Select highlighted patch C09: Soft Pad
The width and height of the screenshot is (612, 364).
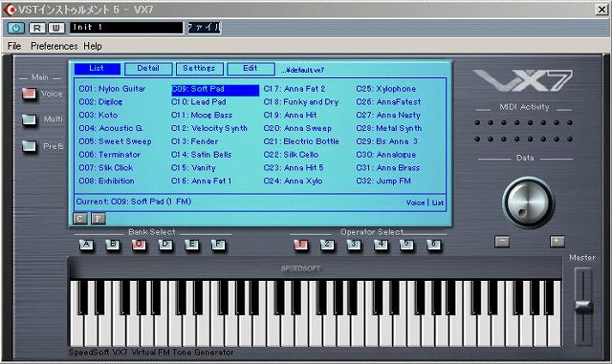pos(215,90)
